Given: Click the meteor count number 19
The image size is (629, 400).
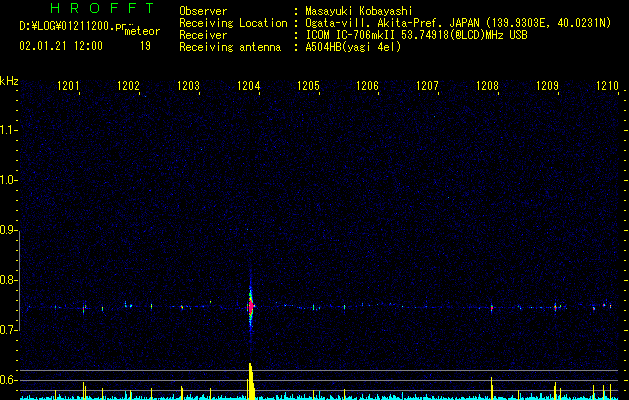Looking at the screenshot, I should pos(145,46).
